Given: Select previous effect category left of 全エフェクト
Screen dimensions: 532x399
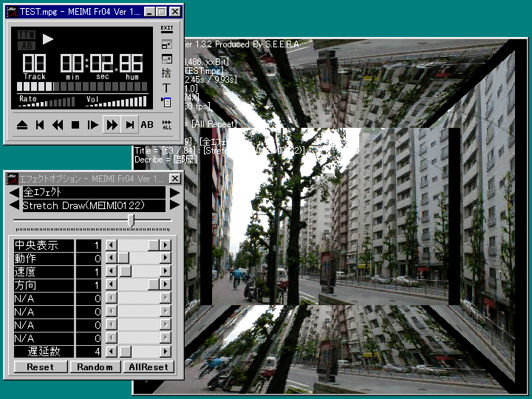Looking at the screenshot, I should click(x=13, y=192).
